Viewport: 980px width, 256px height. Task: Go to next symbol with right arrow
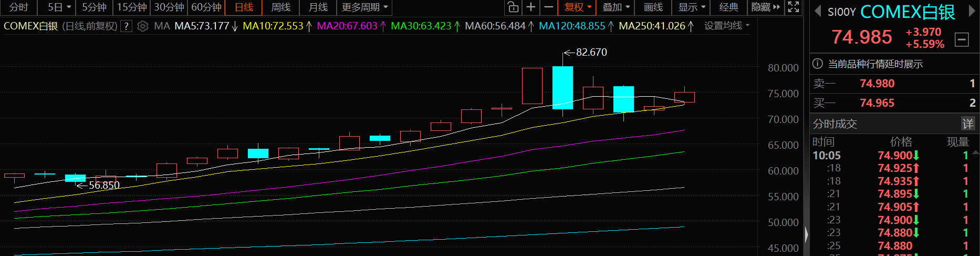pyautogui.click(x=972, y=12)
